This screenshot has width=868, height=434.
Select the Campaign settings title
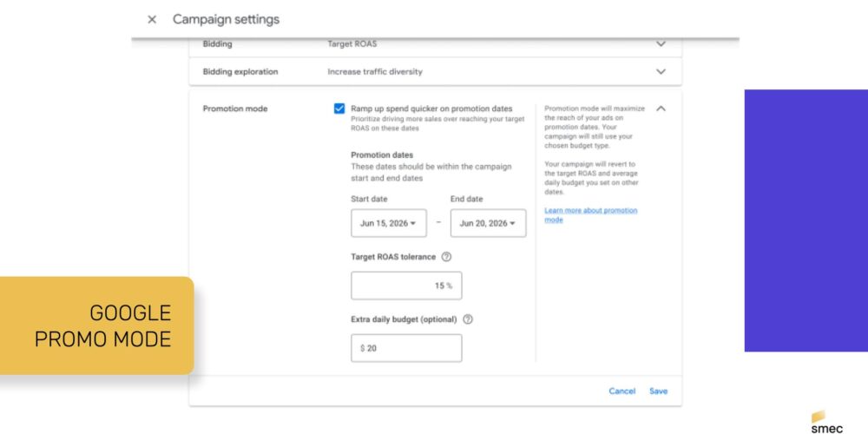click(226, 19)
